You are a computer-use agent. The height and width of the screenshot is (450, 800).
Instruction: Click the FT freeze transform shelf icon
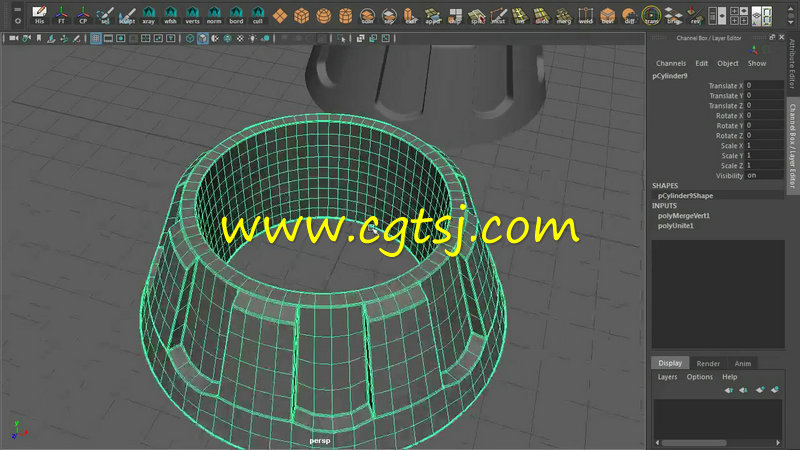[61, 15]
